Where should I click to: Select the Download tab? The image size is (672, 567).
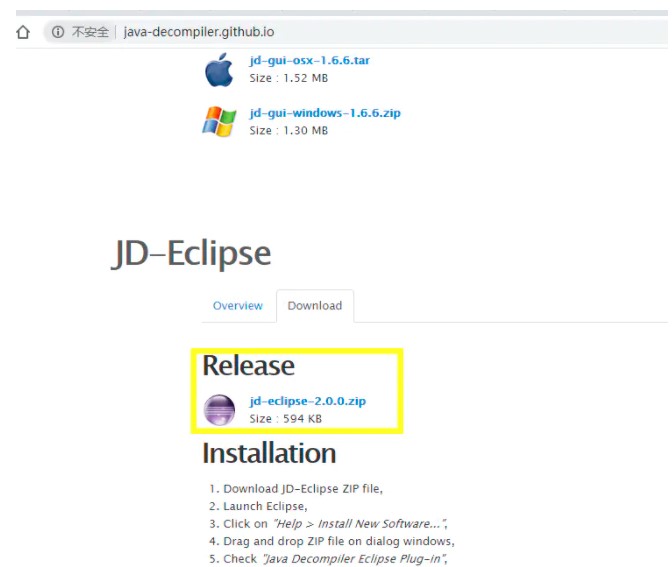click(315, 306)
